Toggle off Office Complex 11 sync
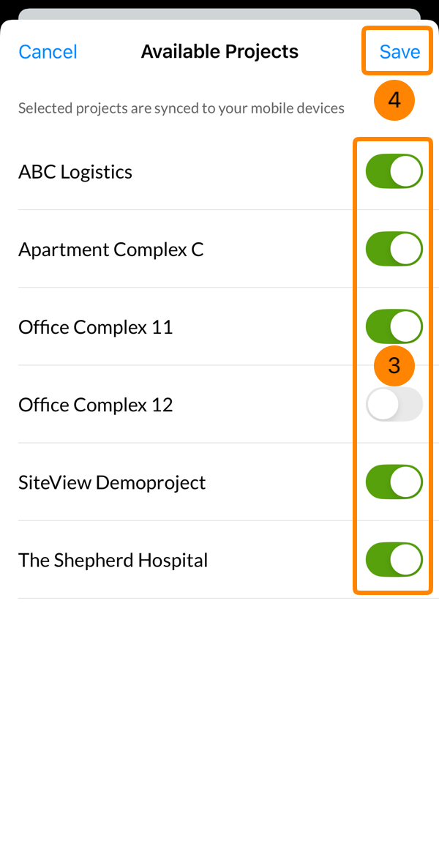Viewport: 439px width, 868px height. pyautogui.click(x=394, y=326)
